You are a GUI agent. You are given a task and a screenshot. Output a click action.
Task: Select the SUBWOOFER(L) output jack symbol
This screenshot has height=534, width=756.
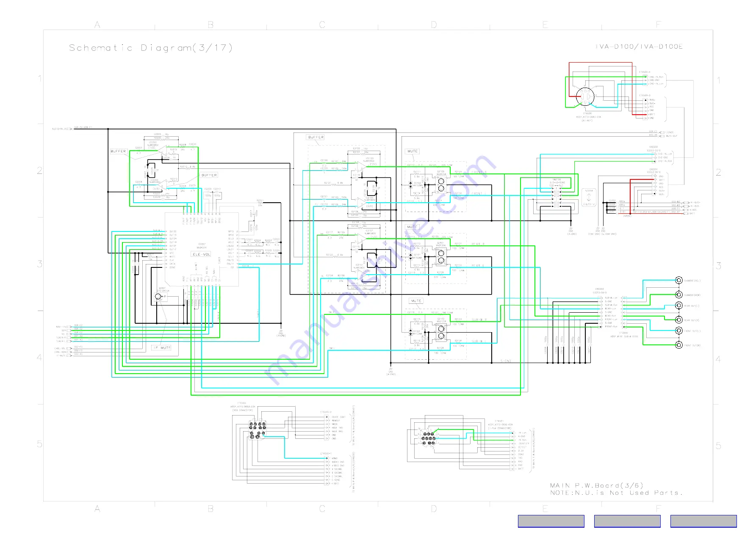pos(678,280)
